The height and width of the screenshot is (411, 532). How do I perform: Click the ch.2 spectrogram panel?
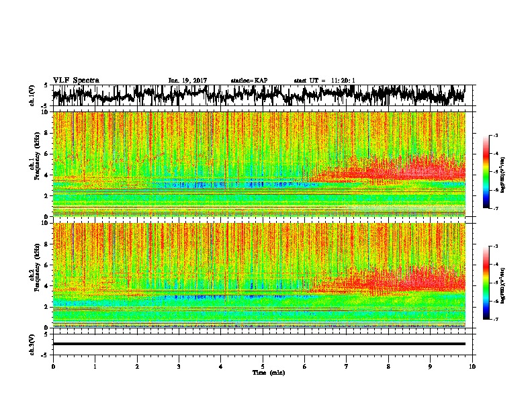[x=259, y=275]
